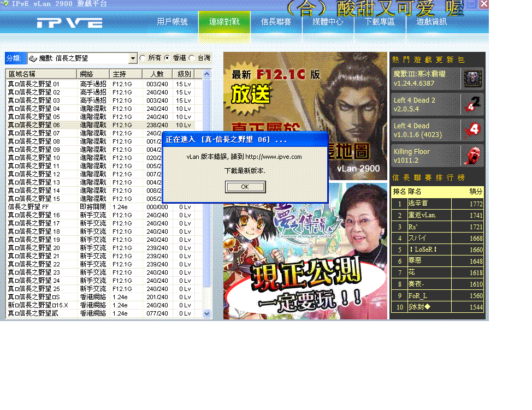
Task: Select room 真‧信長之野望 01
Action: (104, 84)
